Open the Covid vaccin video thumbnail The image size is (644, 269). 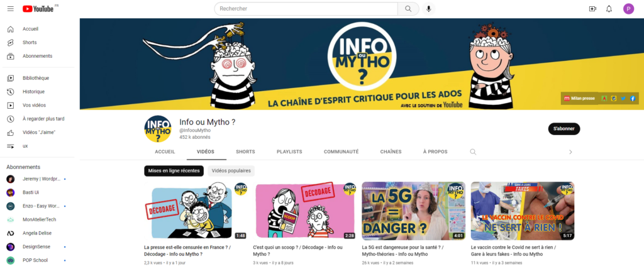[523, 211]
